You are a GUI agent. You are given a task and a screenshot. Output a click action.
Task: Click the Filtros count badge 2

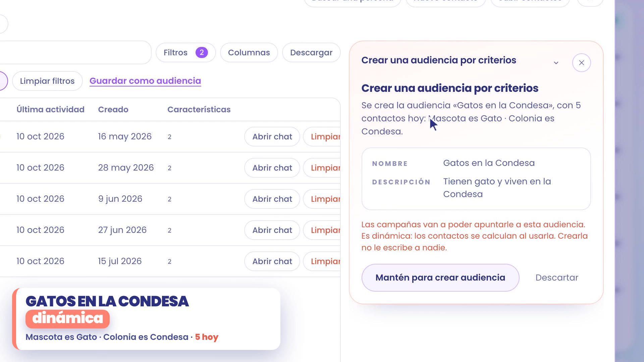202,53
